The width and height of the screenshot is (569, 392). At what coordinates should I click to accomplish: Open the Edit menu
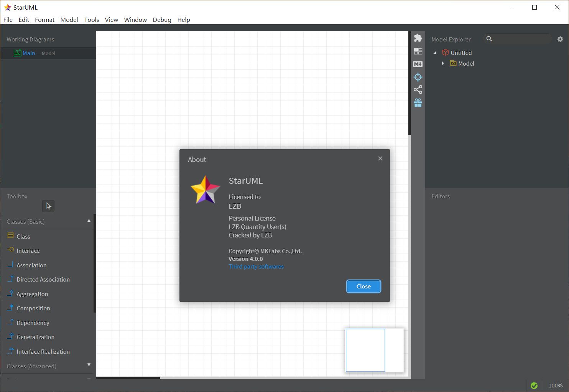[24, 20]
